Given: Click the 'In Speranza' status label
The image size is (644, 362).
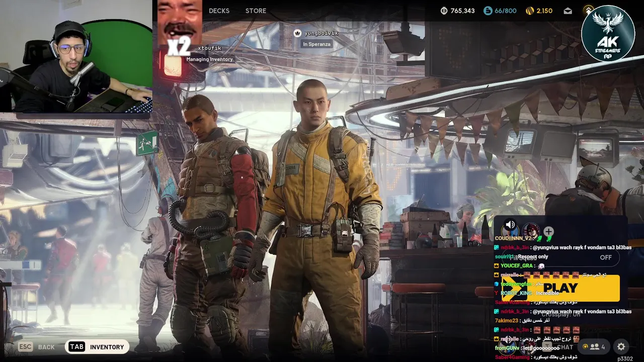Looking at the screenshot, I should (x=316, y=44).
